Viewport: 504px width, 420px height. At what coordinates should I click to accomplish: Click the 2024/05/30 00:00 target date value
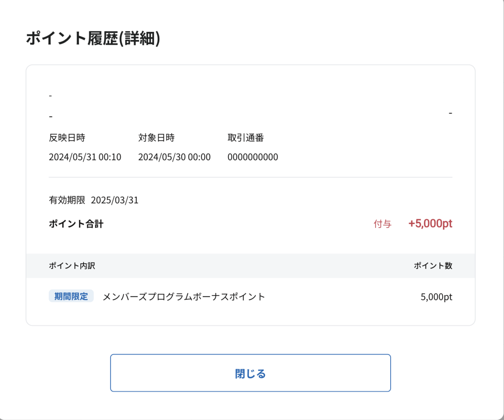[x=174, y=157]
